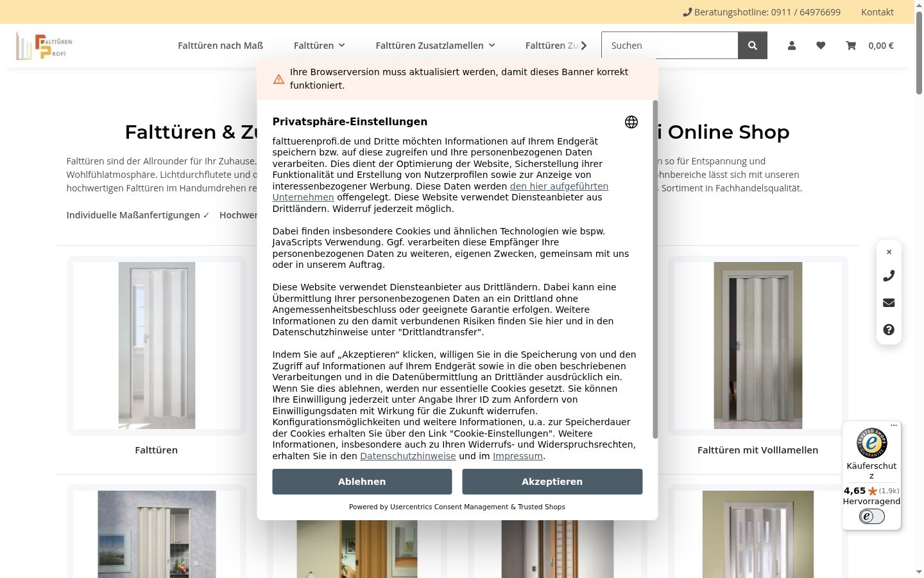Click the Falttüren category label

(x=157, y=450)
